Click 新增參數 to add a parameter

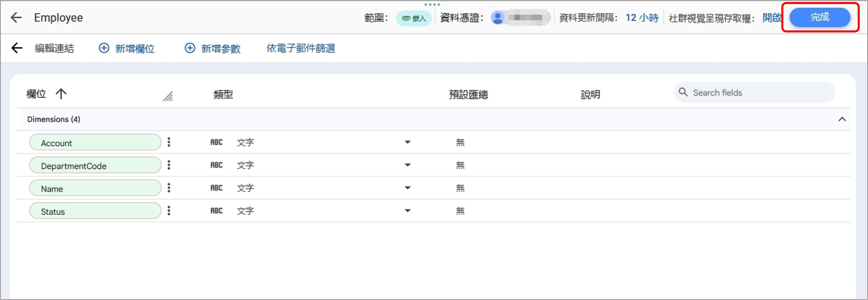pyautogui.click(x=213, y=49)
